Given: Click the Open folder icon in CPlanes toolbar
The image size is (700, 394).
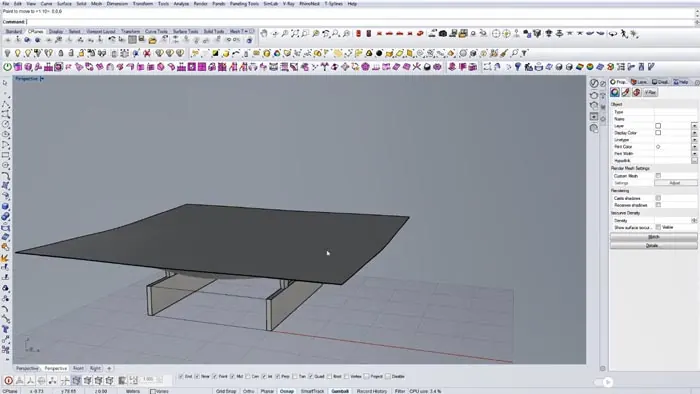Looking at the screenshot, I should 152,41.
